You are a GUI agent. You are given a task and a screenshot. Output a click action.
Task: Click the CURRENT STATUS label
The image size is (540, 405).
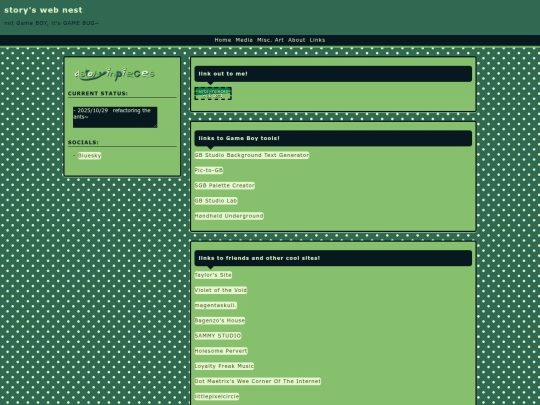pos(98,93)
